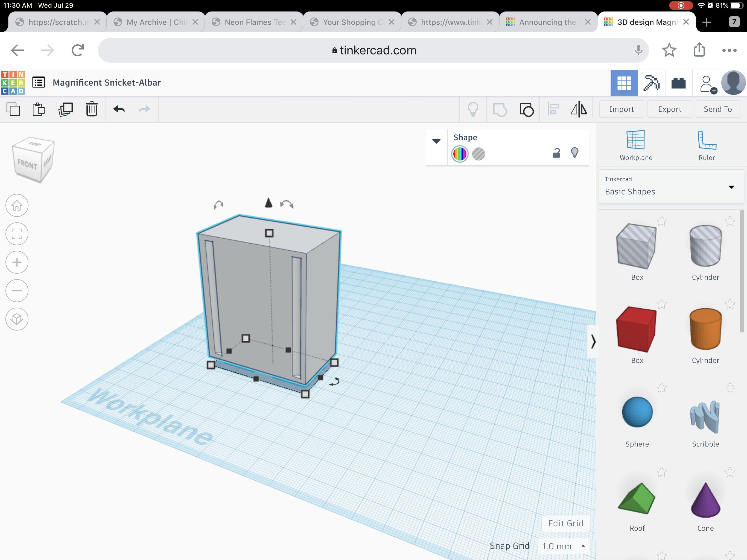Open Blocks pickaxe mode
This screenshot has height=560, width=747.
pyautogui.click(x=651, y=83)
